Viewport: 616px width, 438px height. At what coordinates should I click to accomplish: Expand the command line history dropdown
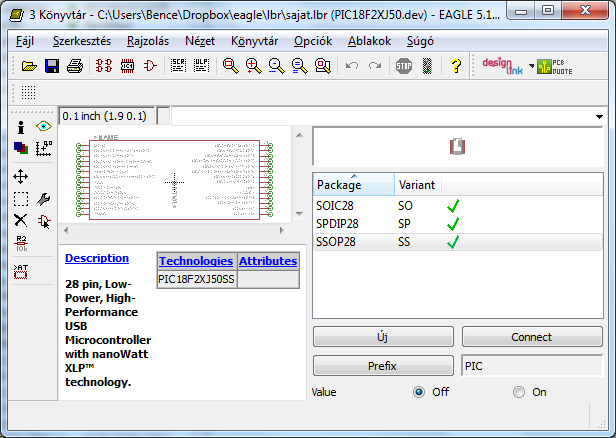599,117
